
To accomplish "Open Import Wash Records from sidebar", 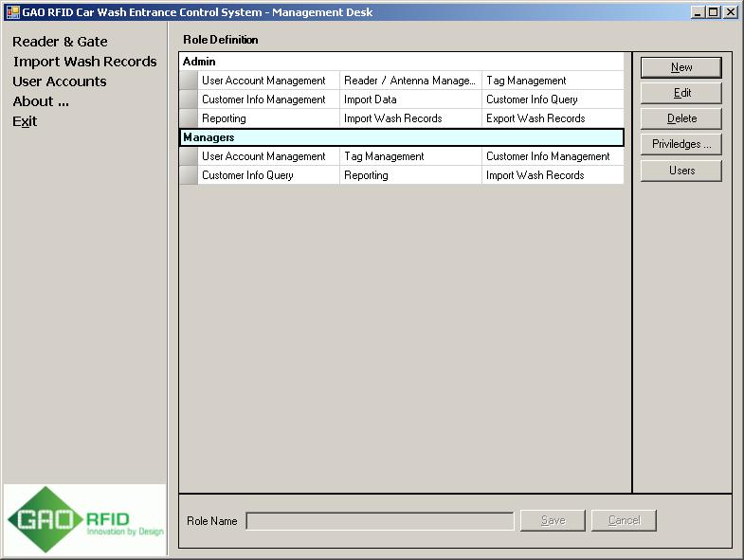I will pos(84,62).
